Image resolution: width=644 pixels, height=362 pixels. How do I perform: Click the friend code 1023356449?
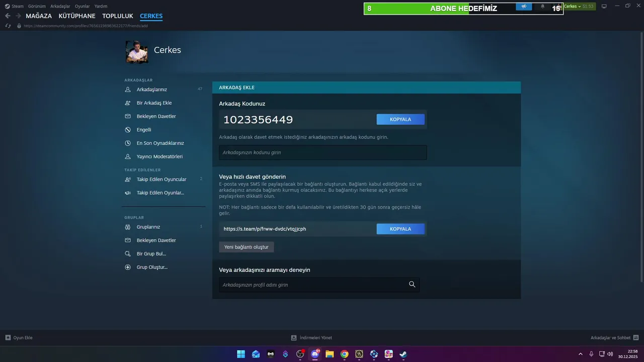tap(258, 120)
